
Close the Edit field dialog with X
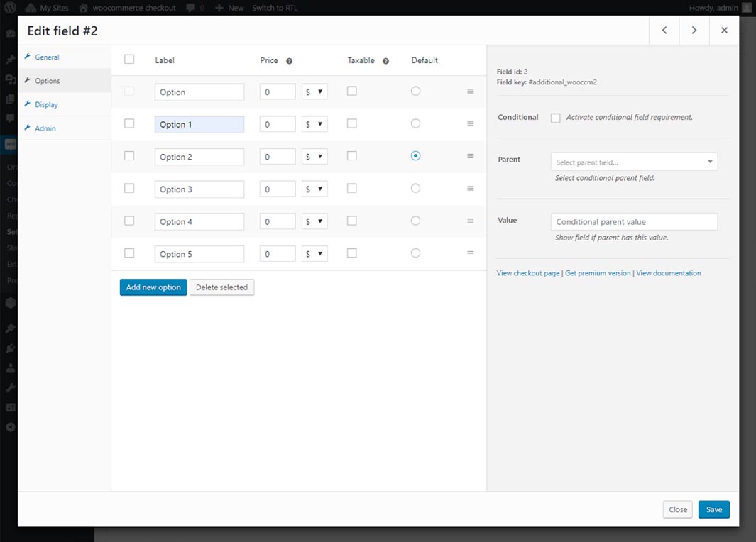(724, 31)
